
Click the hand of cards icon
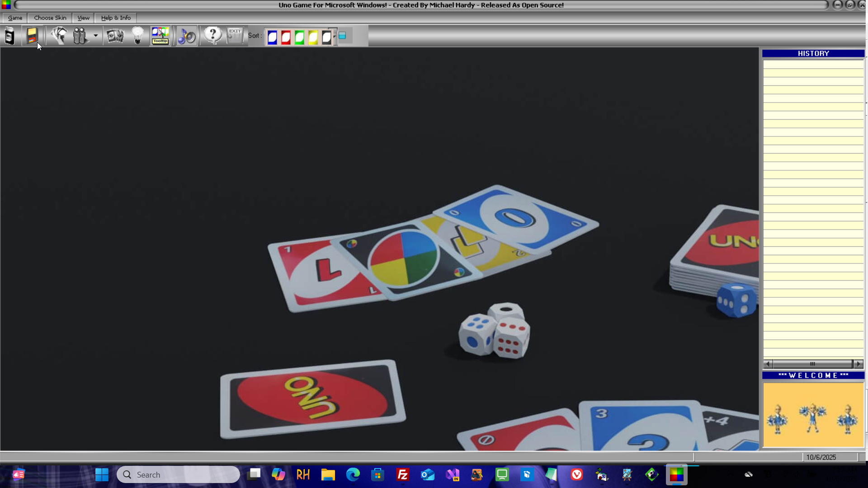(59, 36)
